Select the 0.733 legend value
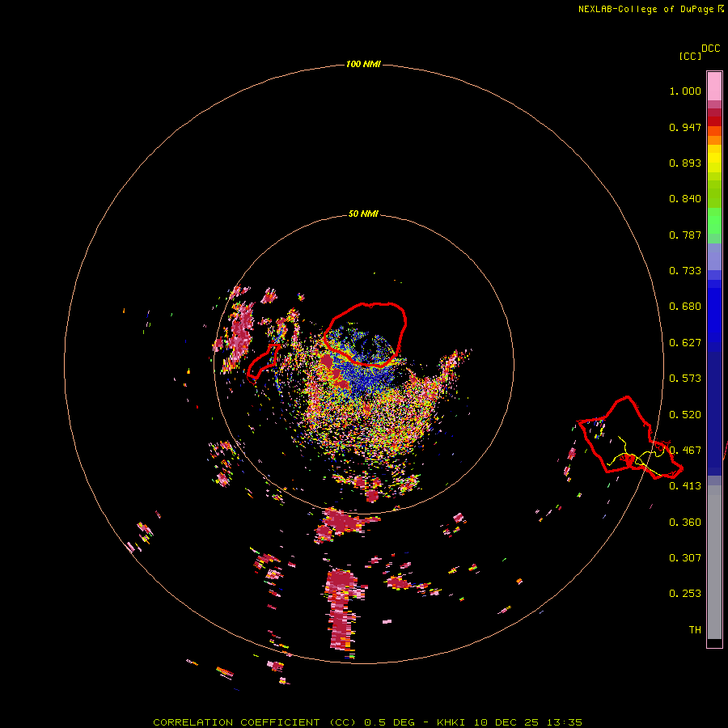Image resolution: width=728 pixels, height=728 pixels. [x=685, y=271]
